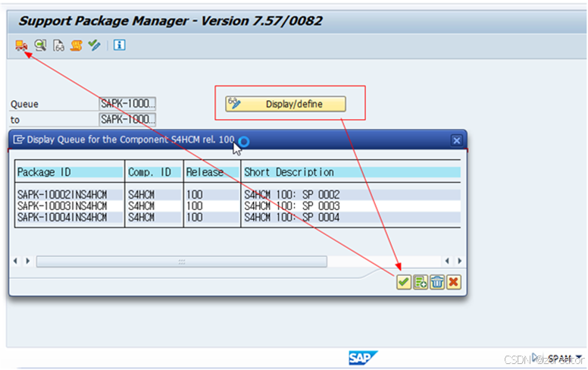The image size is (588, 370).
Task: Open the SPAM status bar dropdown arrow
Action: [580, 357]
